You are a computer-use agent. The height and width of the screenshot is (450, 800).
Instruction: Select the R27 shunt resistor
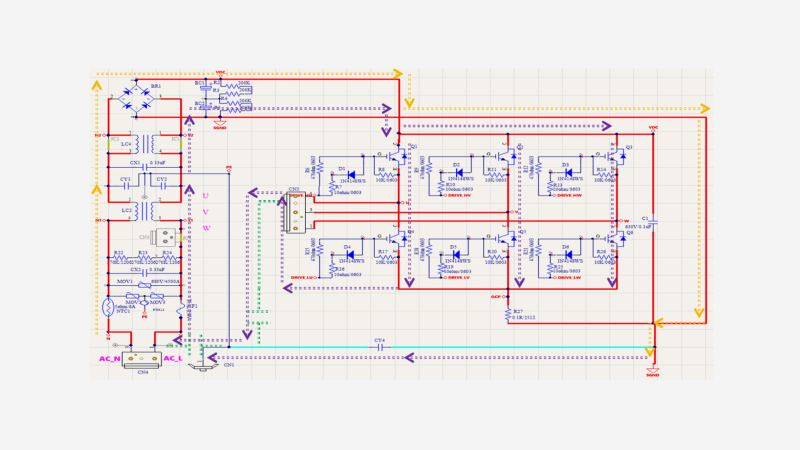click(x=509, y=313)
